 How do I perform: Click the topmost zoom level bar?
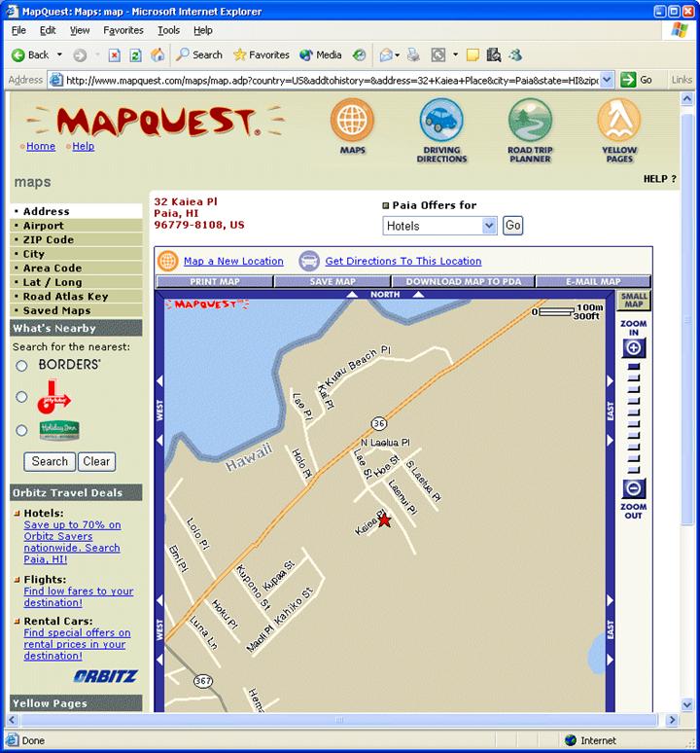(634, 367)
